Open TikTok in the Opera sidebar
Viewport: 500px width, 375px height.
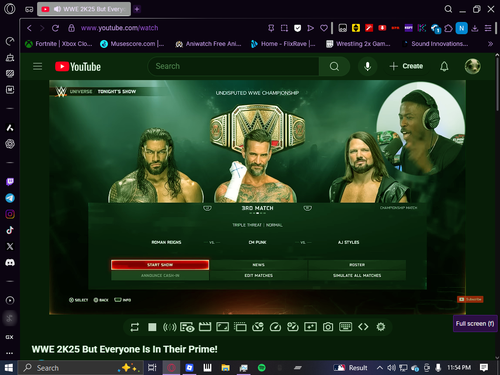pos(10,230)
